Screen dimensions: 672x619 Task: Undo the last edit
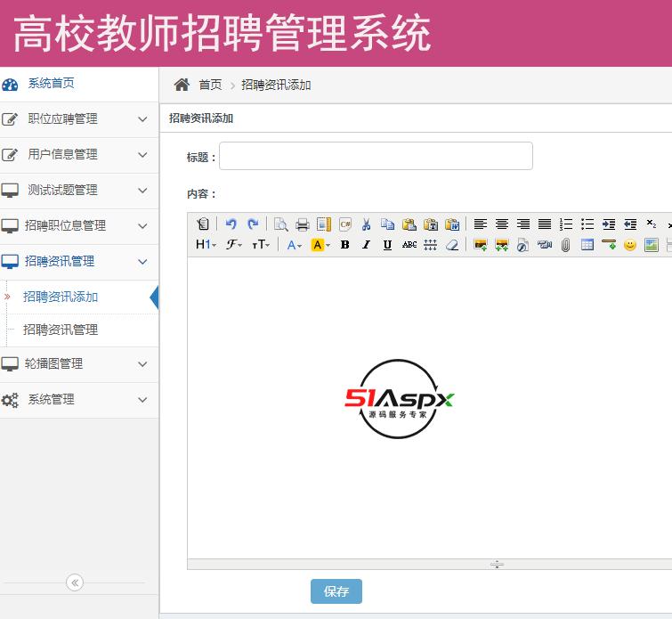(x=231, y=224)
